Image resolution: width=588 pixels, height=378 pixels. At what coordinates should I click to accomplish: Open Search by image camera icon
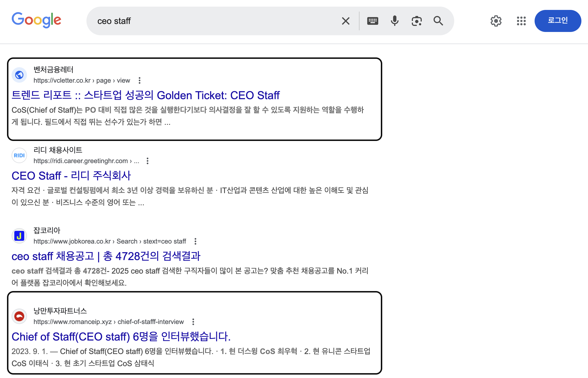[416, 21]
